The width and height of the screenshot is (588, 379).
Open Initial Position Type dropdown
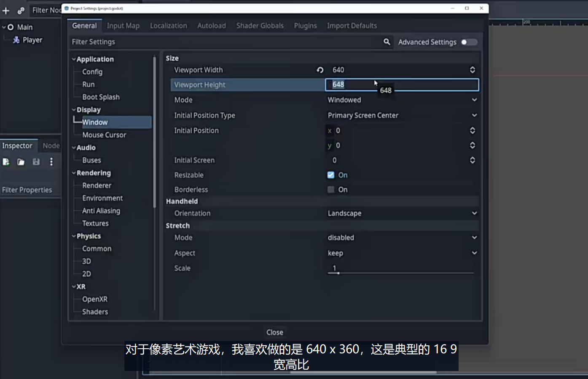pyautogui.click(x=402, y=115)
